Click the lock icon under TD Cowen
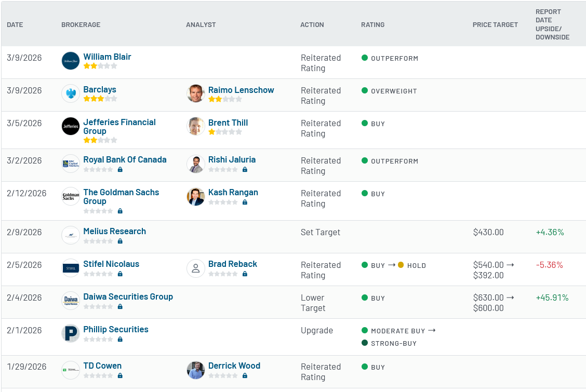Screen dimensions: 586x392 [x=120, y=375]
